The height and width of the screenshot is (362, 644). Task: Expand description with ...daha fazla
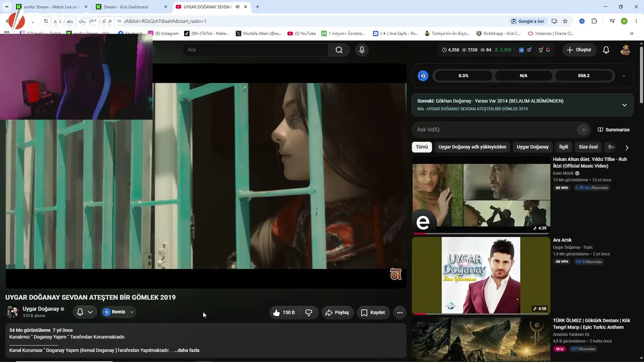pyautogui.click(x=187, y=350)
